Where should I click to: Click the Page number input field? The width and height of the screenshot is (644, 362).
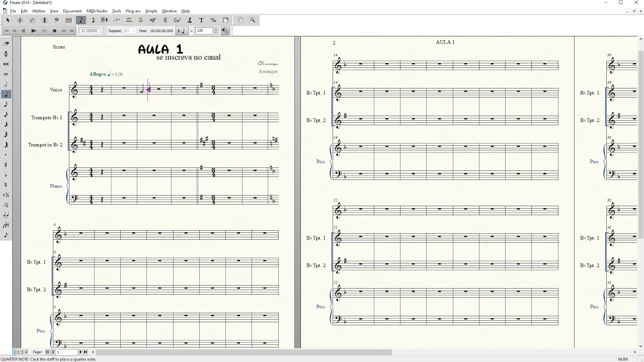click(x=67, y=352)
